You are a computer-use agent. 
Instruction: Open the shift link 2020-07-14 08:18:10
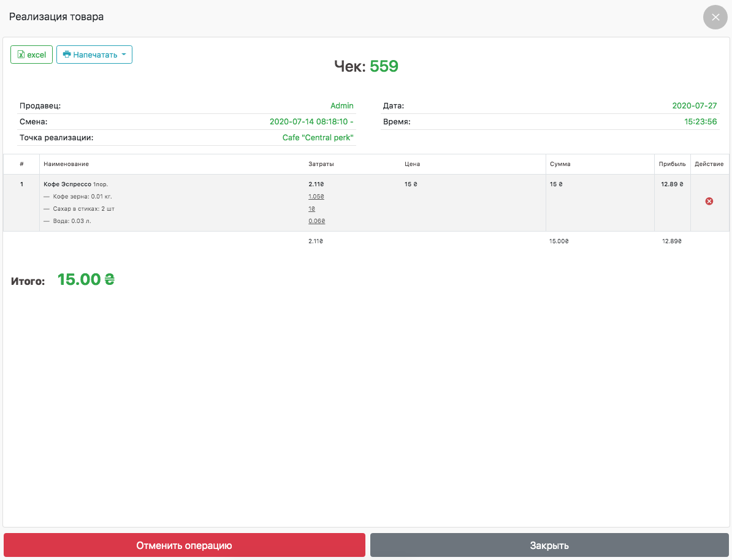pyautogui.click(x=311, y=121)
